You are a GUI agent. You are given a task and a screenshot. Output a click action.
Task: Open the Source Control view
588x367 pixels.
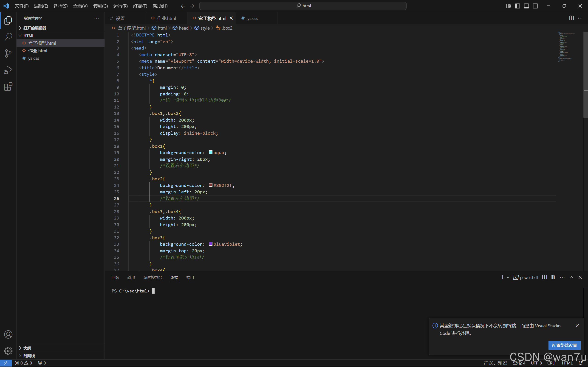point(8,53)
